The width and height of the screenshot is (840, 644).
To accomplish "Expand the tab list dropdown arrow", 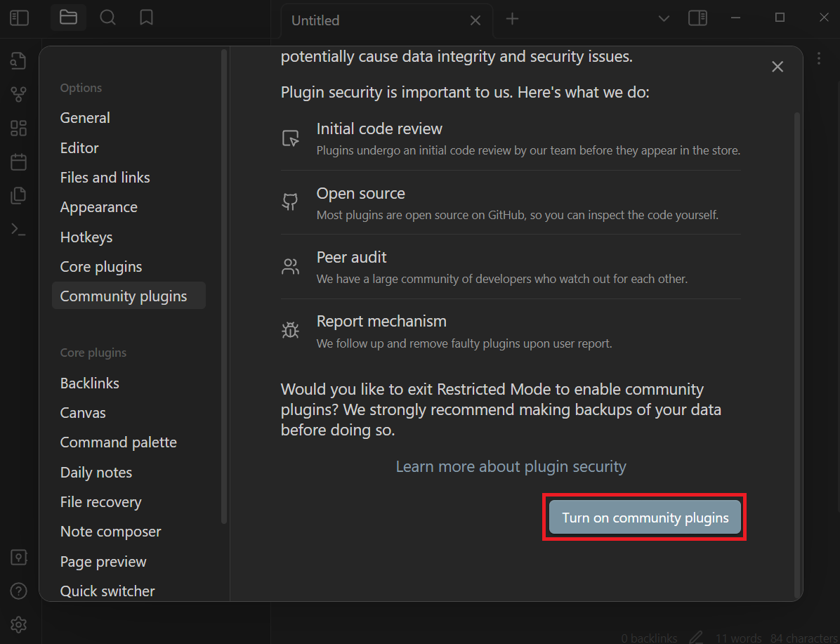I will [664, 19].
